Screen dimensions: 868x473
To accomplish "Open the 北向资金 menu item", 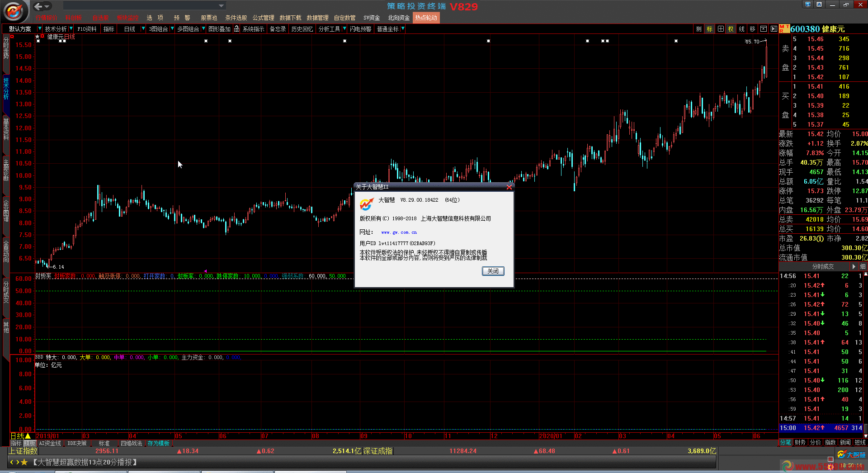I will (399, 18).
